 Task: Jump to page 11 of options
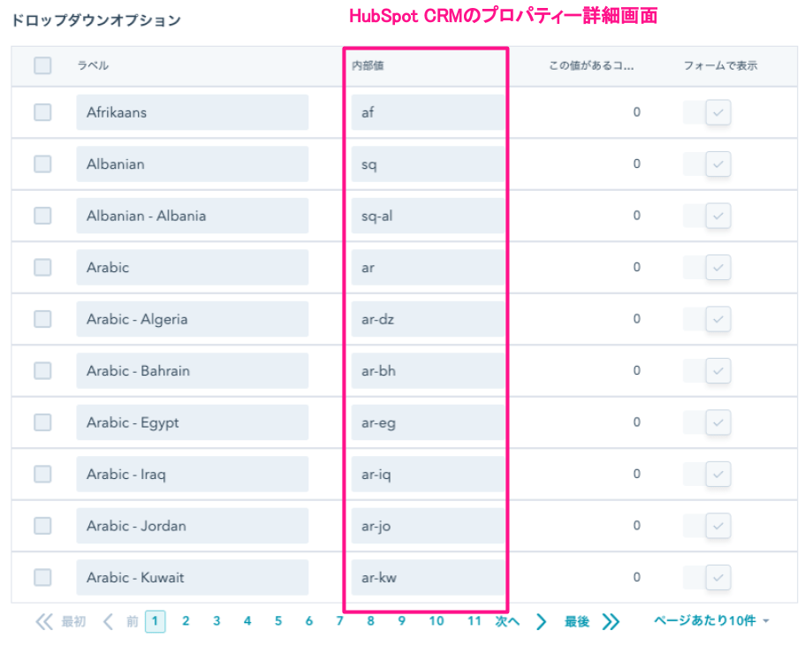pyautogui.click(x=474, y=621)
